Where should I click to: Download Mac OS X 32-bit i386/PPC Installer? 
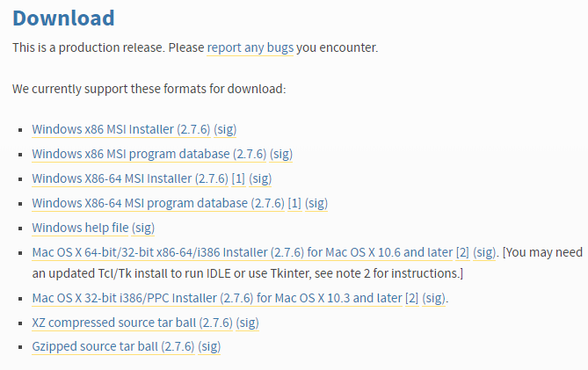(217, 298)
